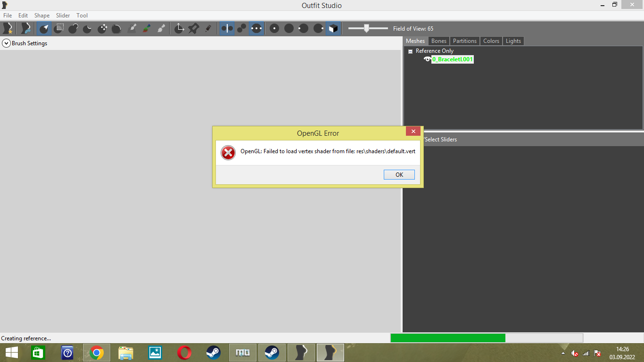The width and height of the screenshot is (644, 362).
Task: Pick the Mask brush tool
Action: pyautogui.click(x=58, y=28)
